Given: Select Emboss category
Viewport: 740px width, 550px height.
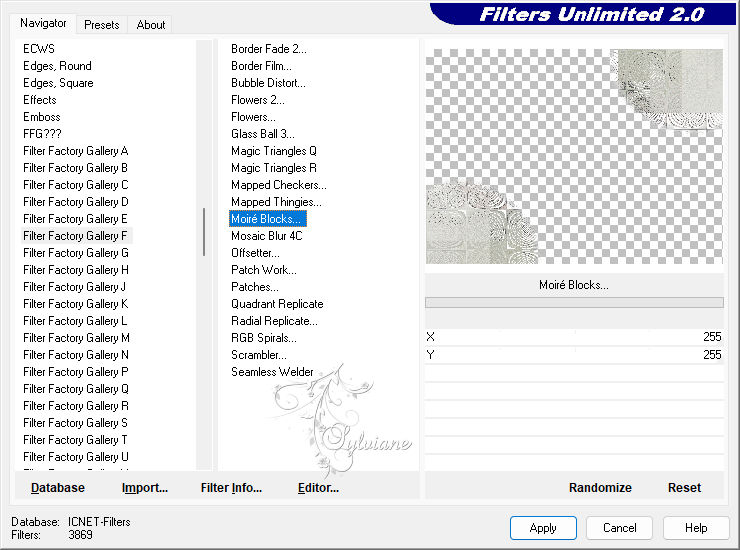Looking at the screenshot, I should click(42, 117).
